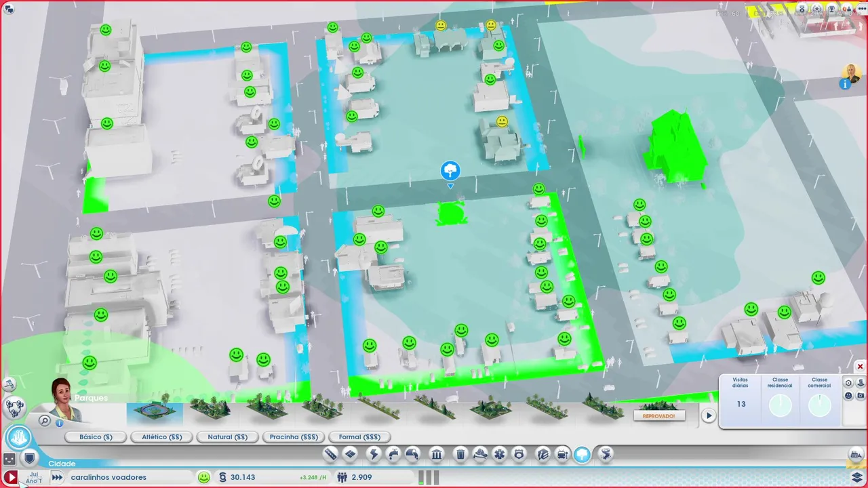
Task: Close the park statistics panel
Action: (x=860, y=367)
